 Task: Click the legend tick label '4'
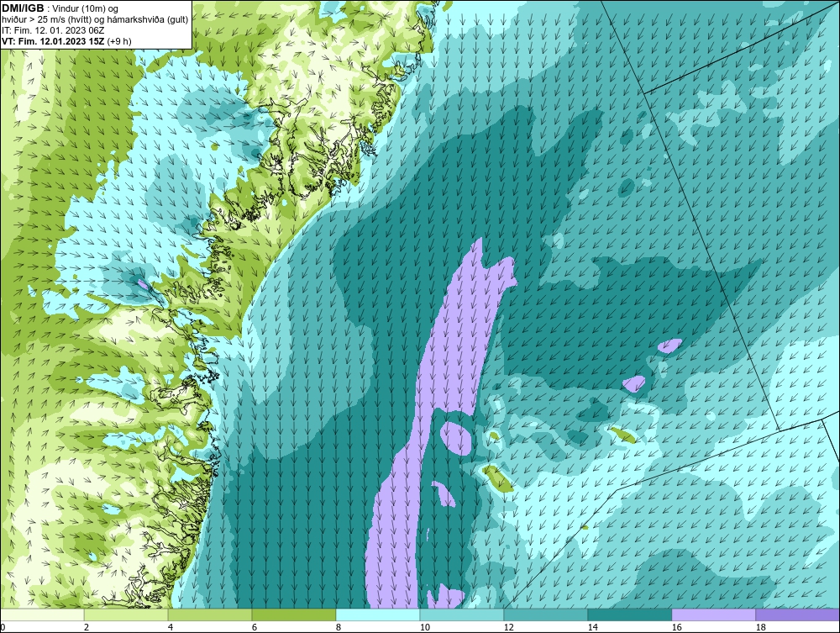pos(171,627)
